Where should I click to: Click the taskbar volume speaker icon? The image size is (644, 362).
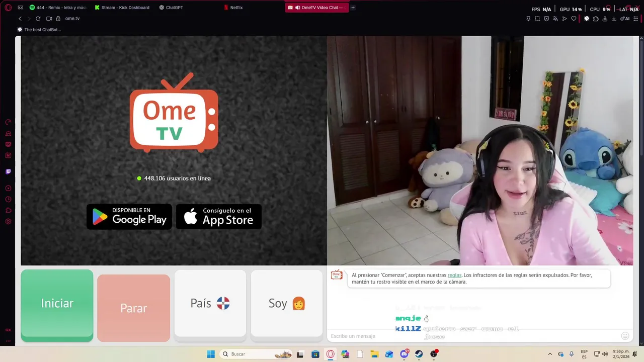(x=605, y=354)
